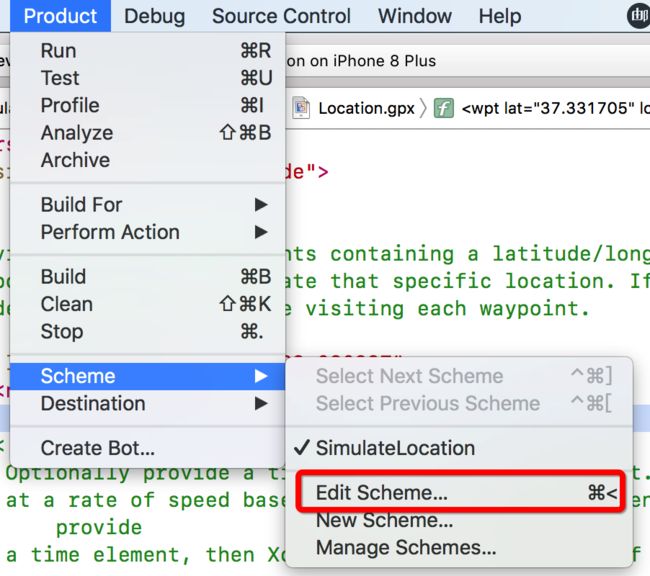Click the Location.gpx file icon in breadcrumb
Screen dimensions: 650x576
[301, 108]
